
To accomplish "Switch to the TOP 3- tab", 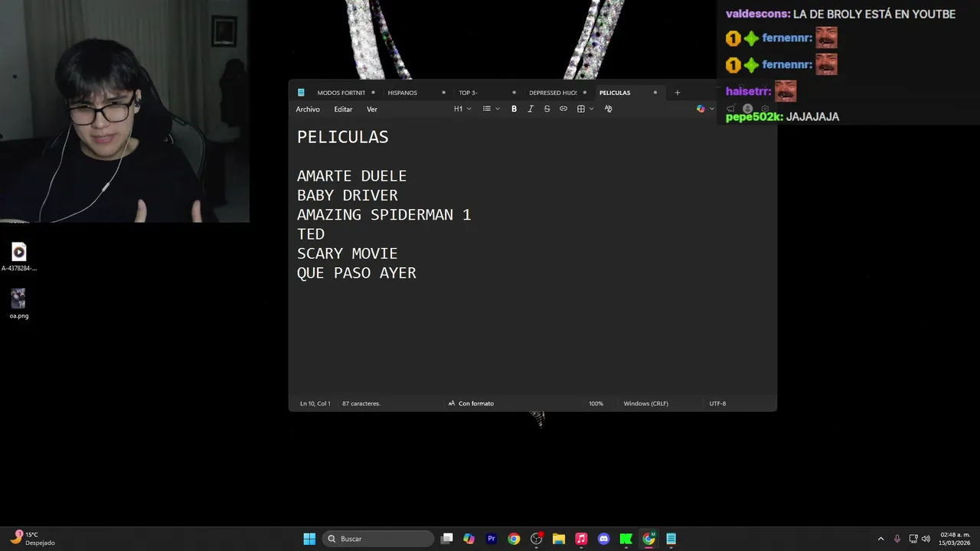I will pyautogui.click(x=468, y=93).
